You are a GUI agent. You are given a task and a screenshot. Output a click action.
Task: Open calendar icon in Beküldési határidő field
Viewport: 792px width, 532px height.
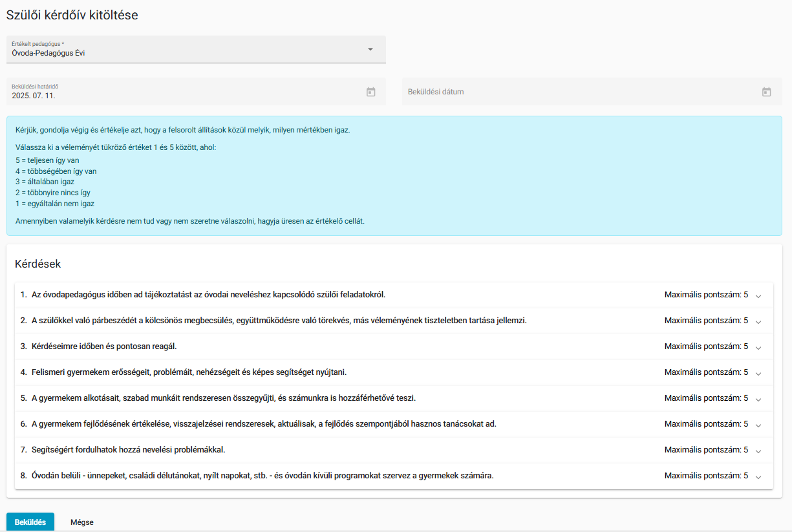371,92
